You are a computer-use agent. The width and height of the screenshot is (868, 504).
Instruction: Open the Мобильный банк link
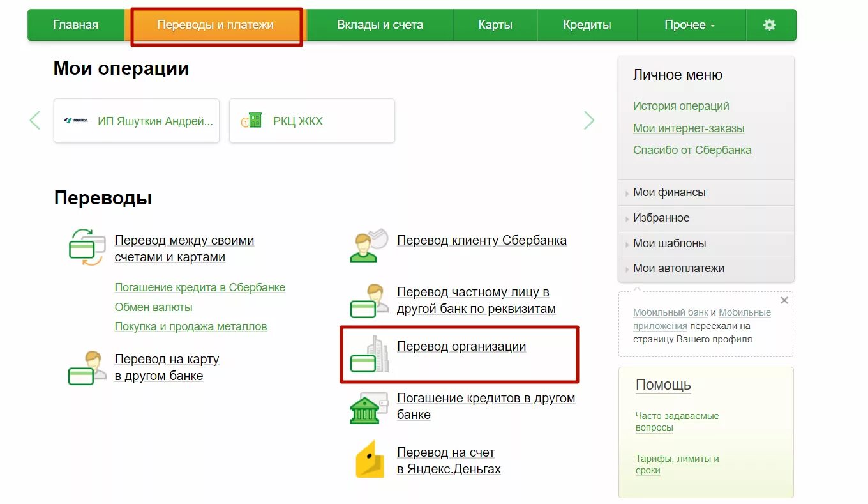(x=671, y=312)
